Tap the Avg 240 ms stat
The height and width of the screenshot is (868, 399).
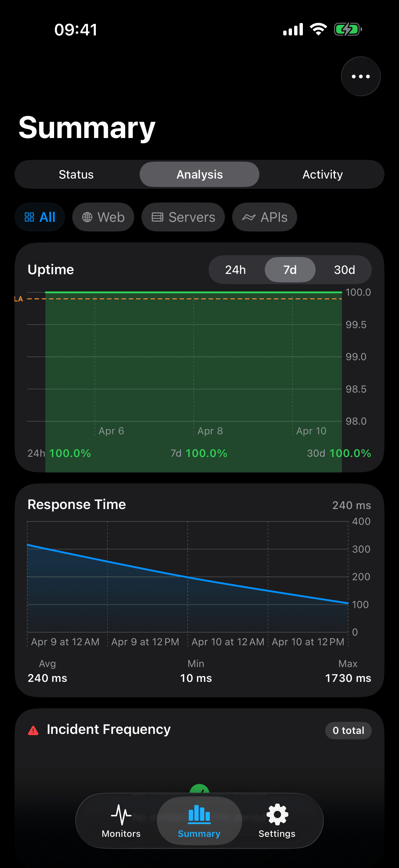tap(47, 671)
